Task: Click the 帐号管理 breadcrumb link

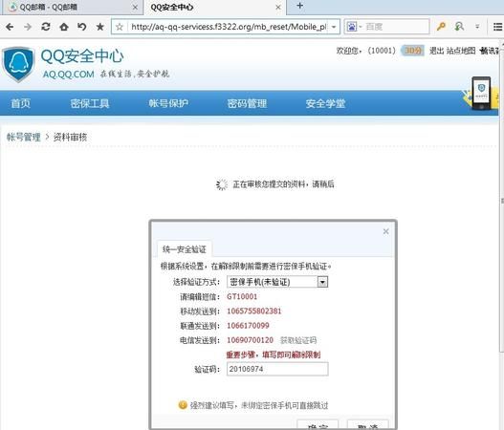Action: pyautogui.click(x=24, y=138)
